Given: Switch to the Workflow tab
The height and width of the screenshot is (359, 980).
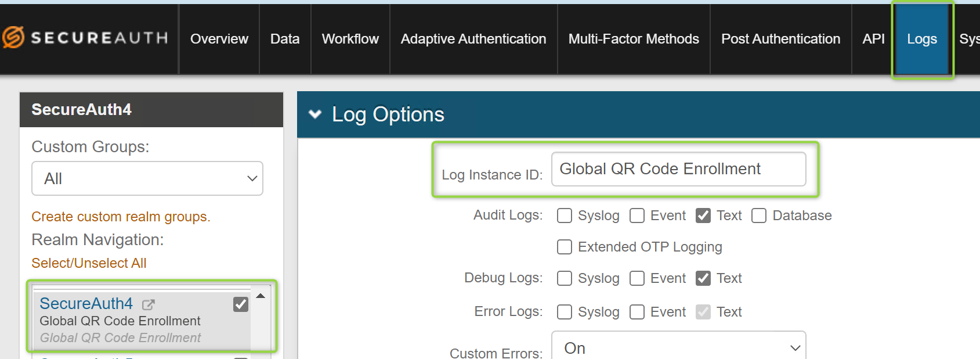Looking at the screenshot, I should (x=350, y=39).
